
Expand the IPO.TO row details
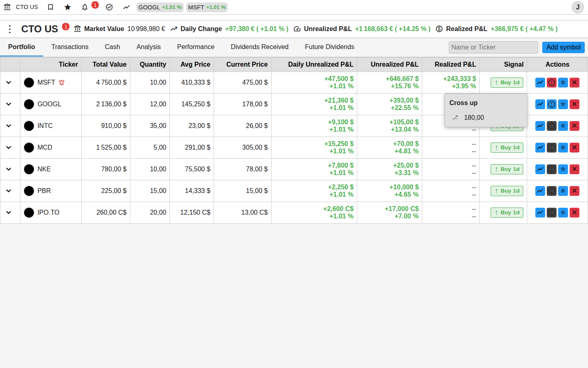coord(9,213)
